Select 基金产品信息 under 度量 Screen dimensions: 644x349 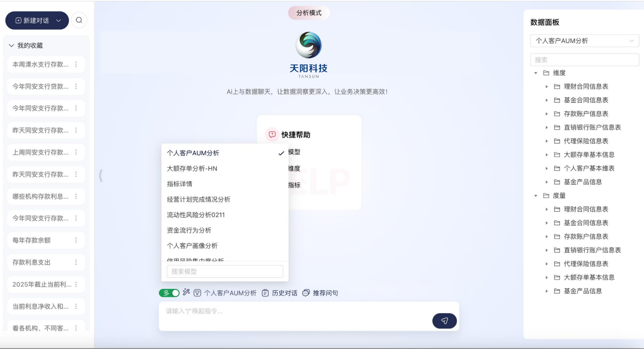tap(583, 291)
